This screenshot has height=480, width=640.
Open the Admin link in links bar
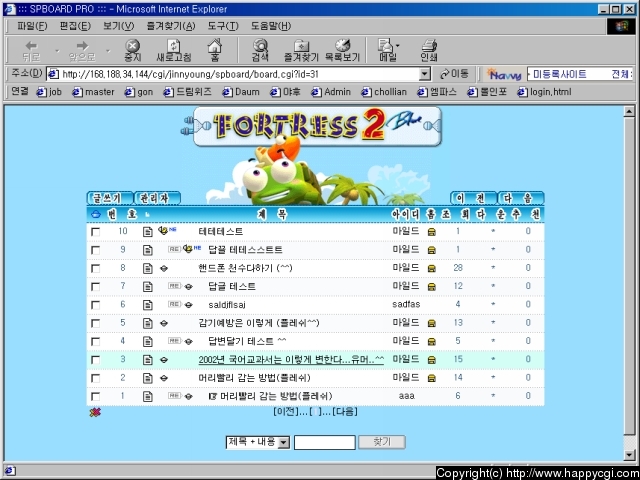click(x=331, y=92)
